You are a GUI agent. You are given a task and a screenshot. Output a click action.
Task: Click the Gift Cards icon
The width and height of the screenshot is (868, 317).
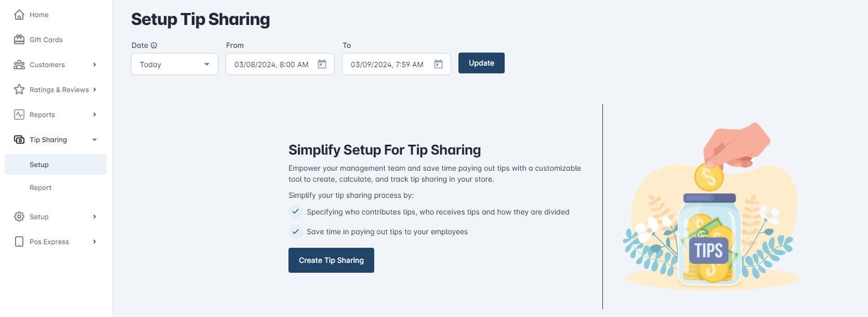coord(19,40)
